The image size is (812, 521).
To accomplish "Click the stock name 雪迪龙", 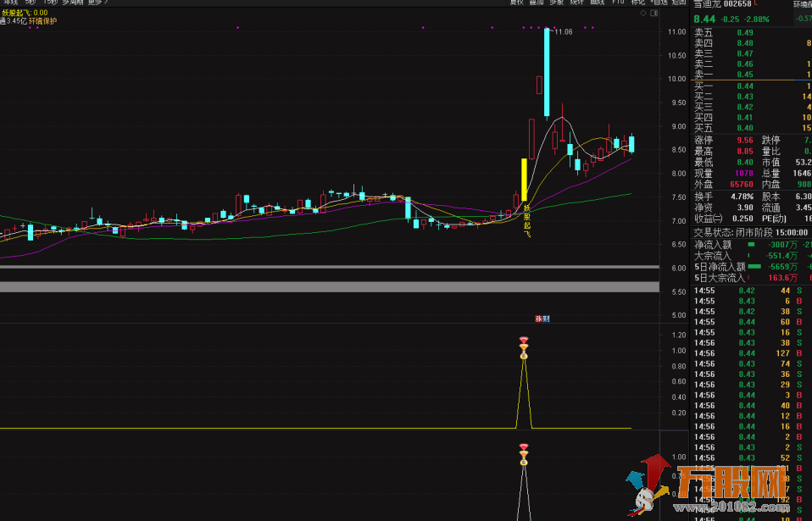I will tap(708, 4).
